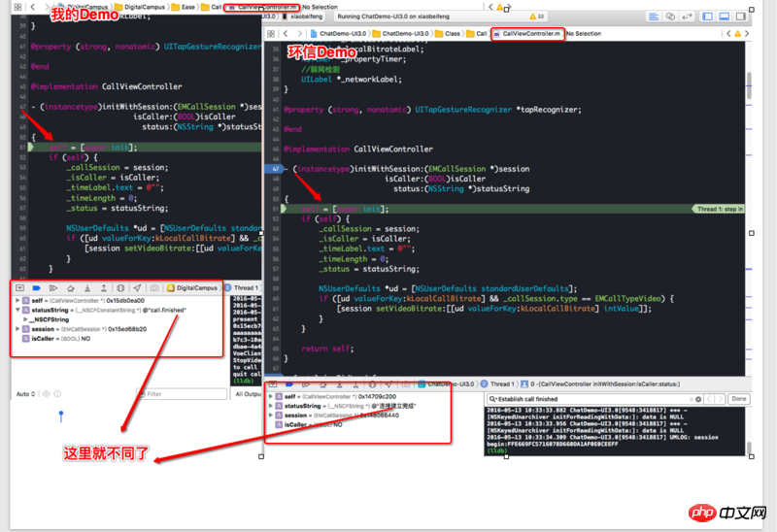Select Thread 1 in right debug bar

pyautogui.click(x=505, y=384)
